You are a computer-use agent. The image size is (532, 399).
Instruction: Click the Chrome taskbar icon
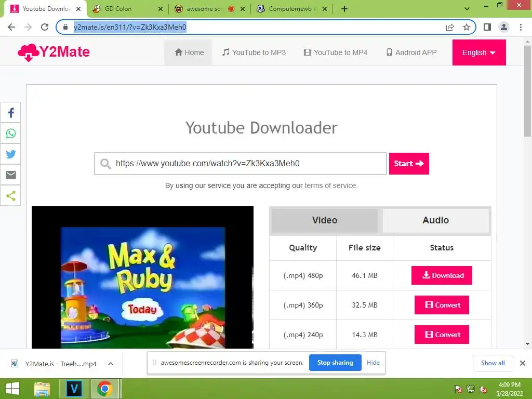pyautogui.click(x=105, y=389)
